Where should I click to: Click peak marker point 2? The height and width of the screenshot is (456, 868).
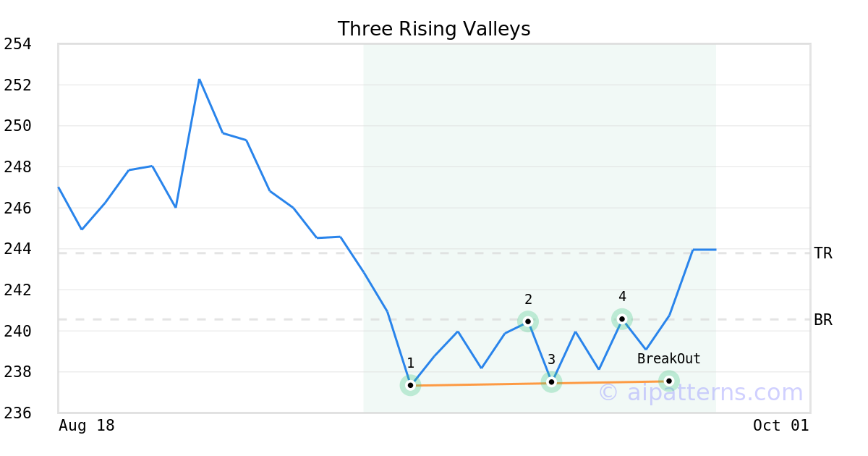tap(528, 321)
